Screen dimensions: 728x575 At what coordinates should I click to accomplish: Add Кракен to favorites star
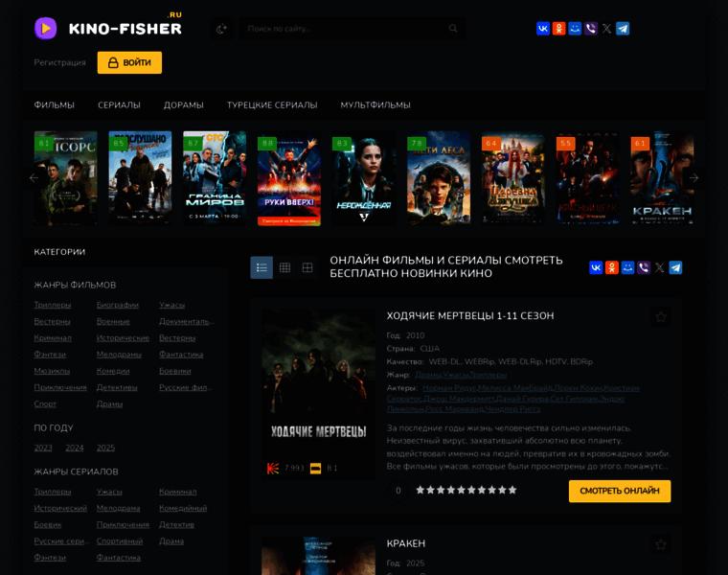click(661, 544)
